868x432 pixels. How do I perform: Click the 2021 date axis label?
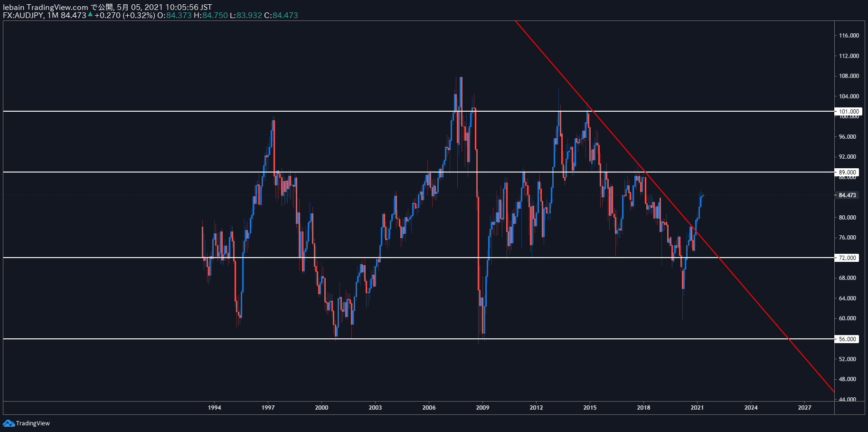pos(697,408)
